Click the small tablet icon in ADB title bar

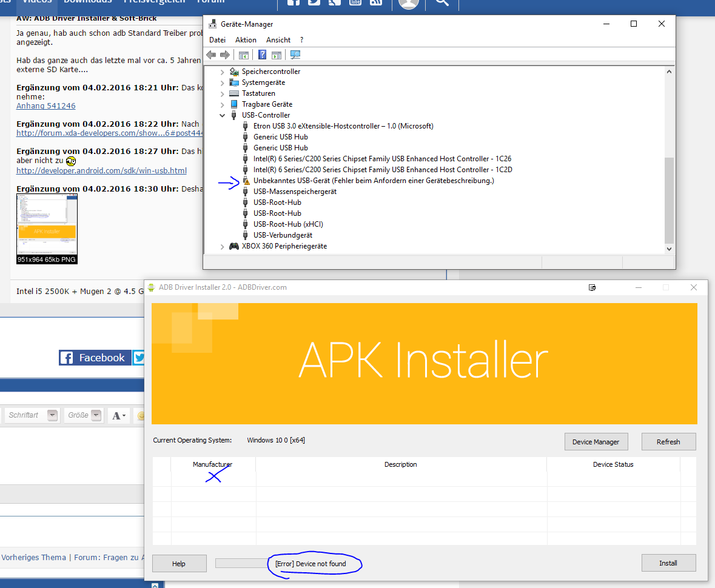point(592,287)
